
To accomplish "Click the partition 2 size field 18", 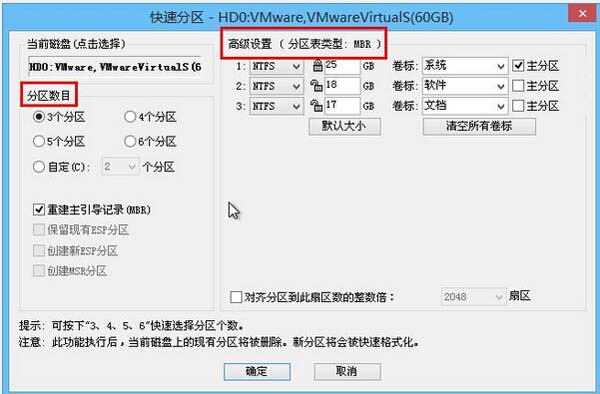I will point(342,86).
